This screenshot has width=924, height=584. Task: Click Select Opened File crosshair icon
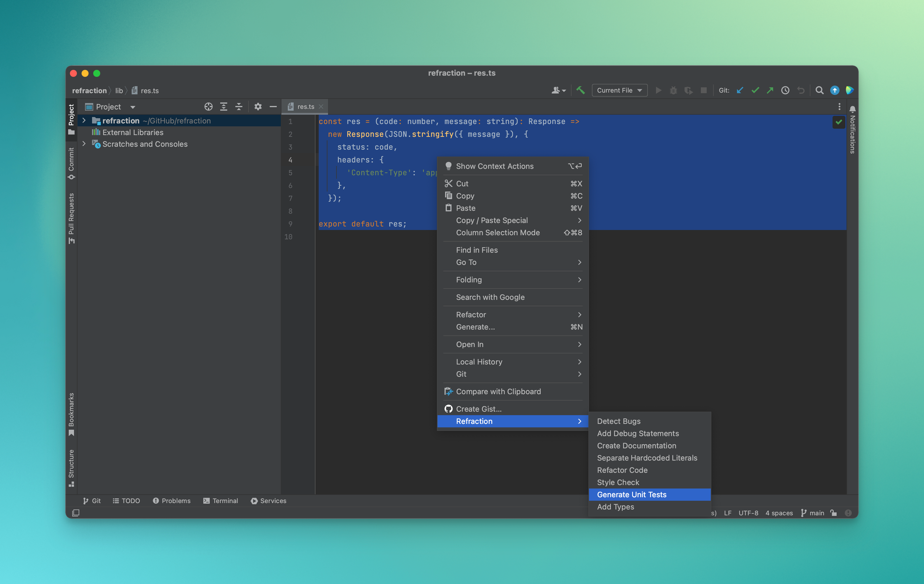[x=208, y=107]
